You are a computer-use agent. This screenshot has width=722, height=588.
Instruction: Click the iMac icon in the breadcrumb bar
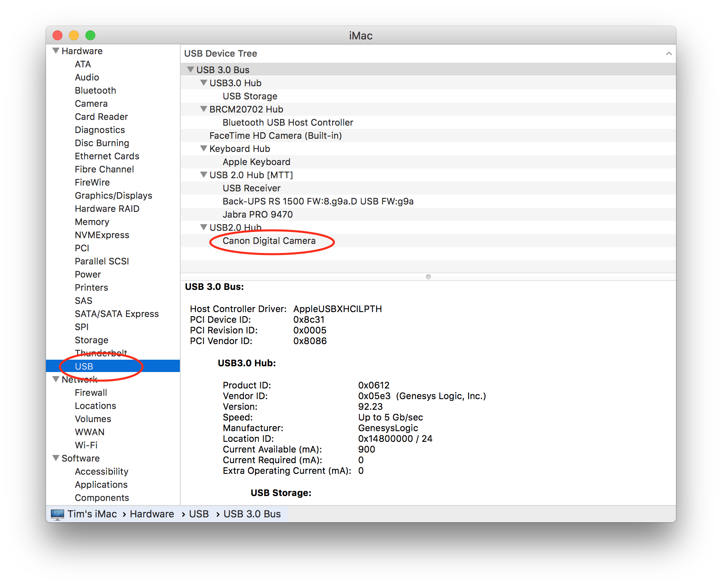click(57, 514)
